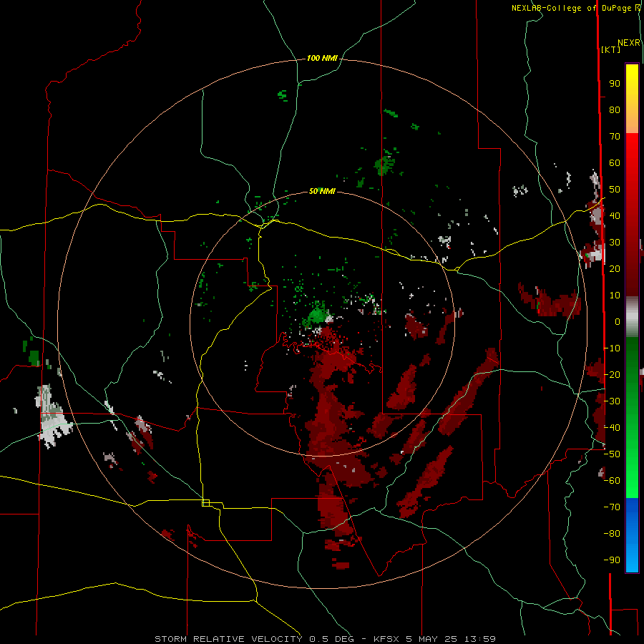Click the "STORM RELATIVE VELOCITY 0.5 DEG" caption
Viewport: 644px width, 644px height.
pyautogui.click(x=254, y=639)
